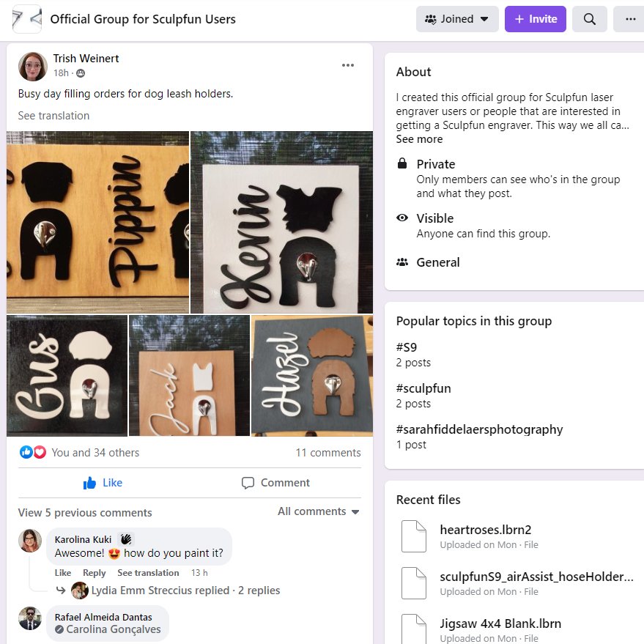Viewport: 644px width, 644px height.
Task: Open the Joined membership dropdown
Action: (x=457, y=19)
